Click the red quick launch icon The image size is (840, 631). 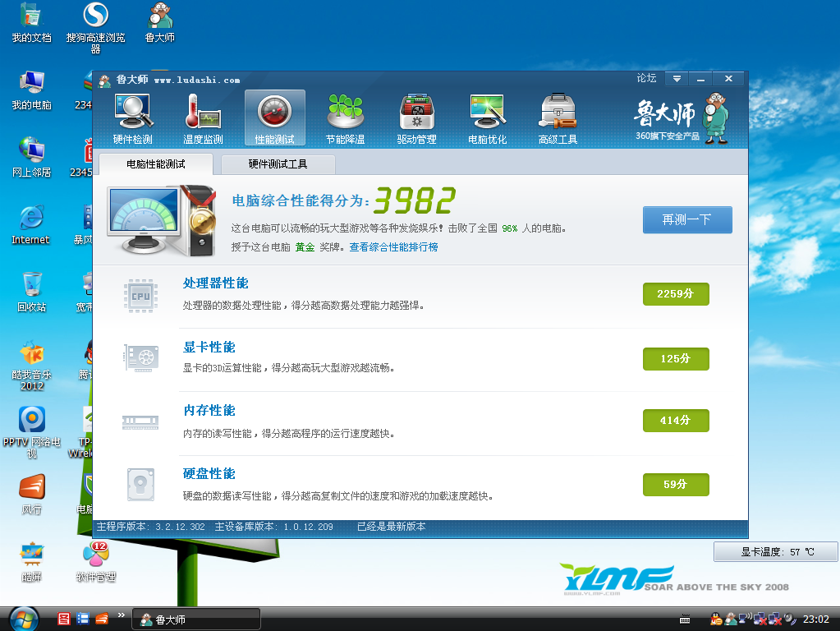tap(64, 619)
